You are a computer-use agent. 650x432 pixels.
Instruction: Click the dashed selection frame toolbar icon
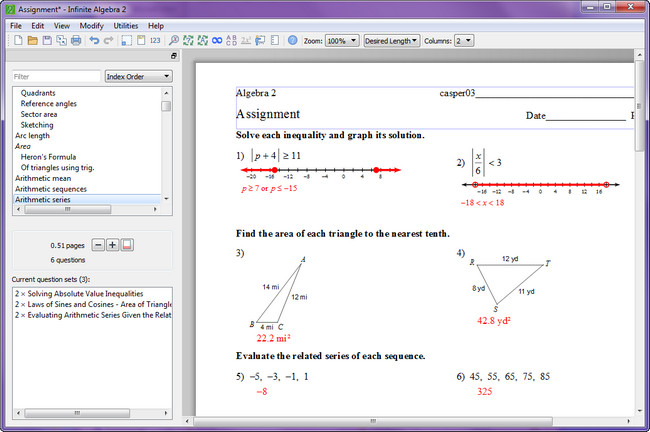point(127,40)
